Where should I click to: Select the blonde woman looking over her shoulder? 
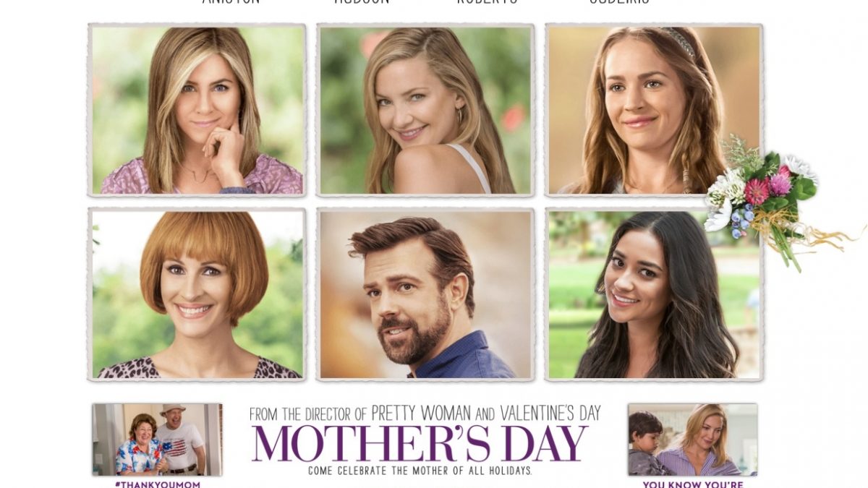[425, 110]
